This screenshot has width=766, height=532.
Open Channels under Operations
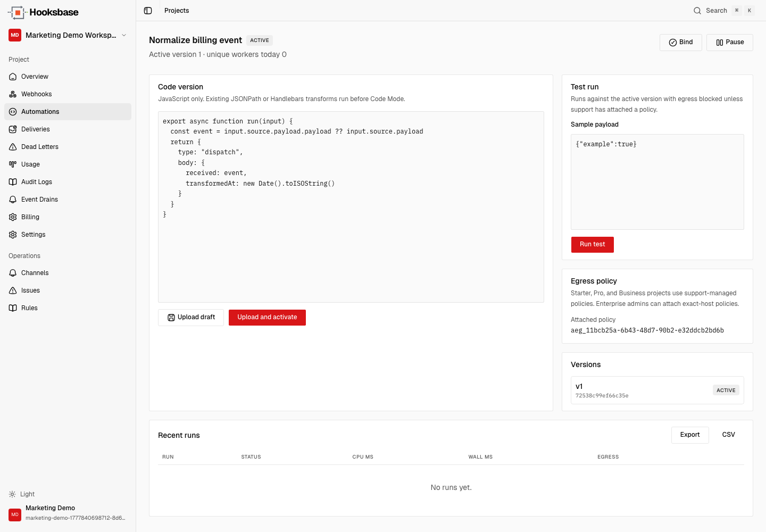click(x=68, y=273)
